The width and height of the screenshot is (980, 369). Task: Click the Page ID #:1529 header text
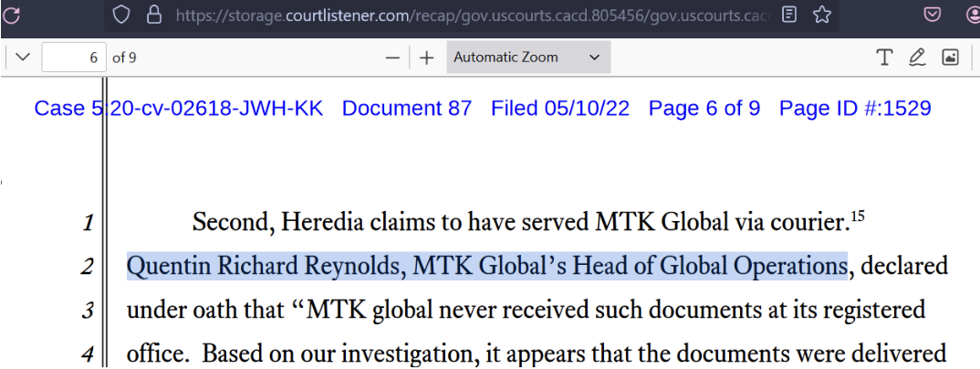(855, 108)
